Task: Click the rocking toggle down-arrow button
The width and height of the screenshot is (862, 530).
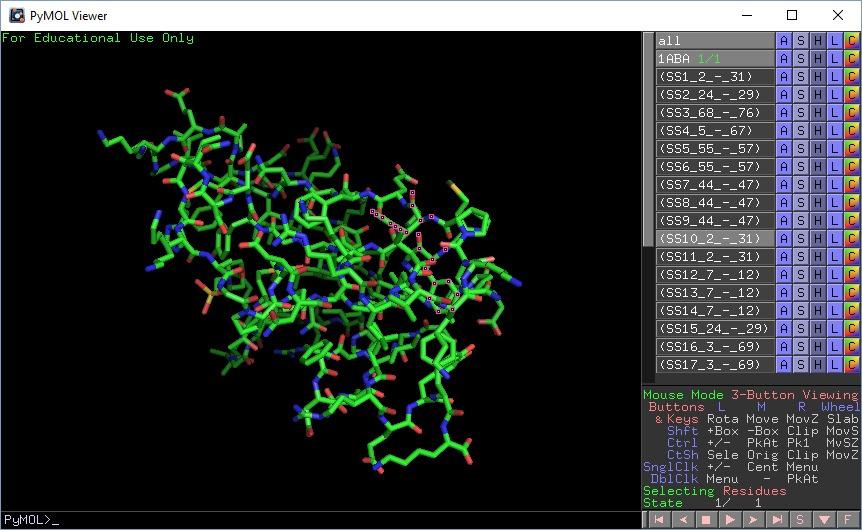Action: point(824,520)
